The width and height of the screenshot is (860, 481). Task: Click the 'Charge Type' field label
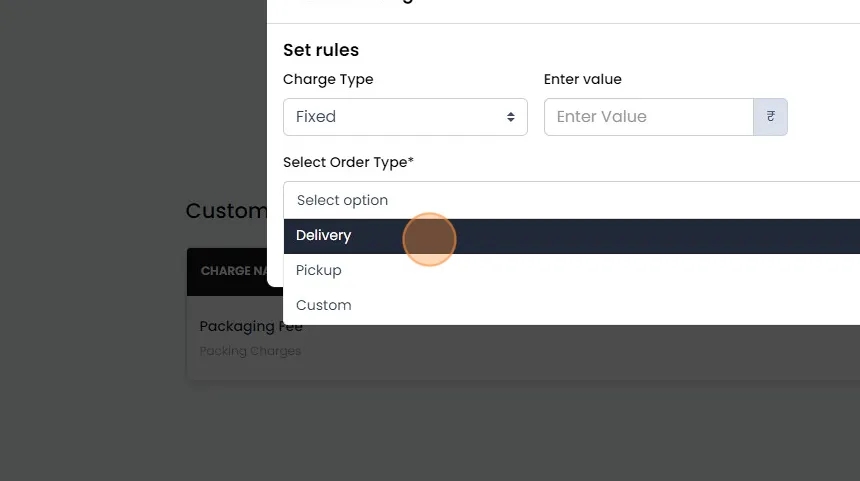pyautogui.click(x=328, y=79)
